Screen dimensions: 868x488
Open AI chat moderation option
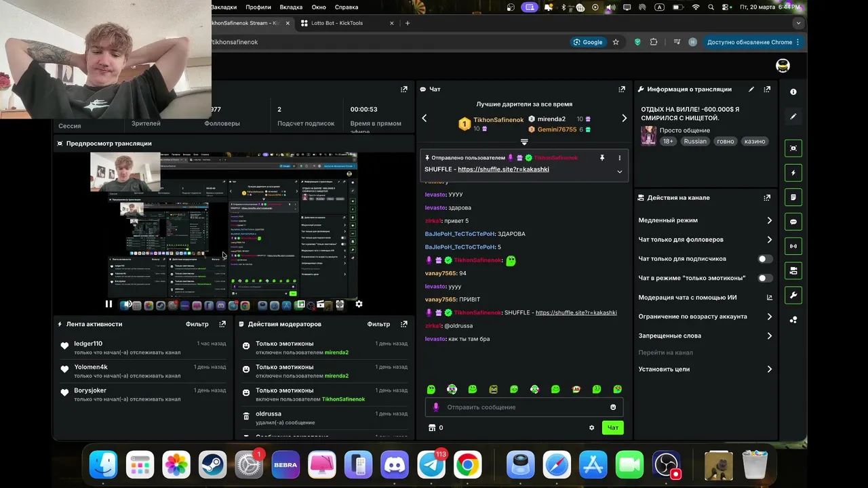click(x=704, y=298)
